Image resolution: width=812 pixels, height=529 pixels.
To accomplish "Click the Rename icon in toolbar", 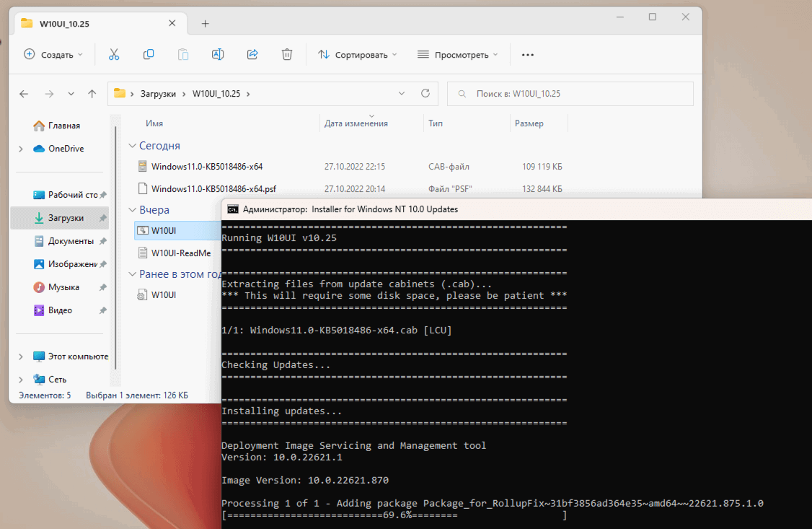I will (218, 54).
